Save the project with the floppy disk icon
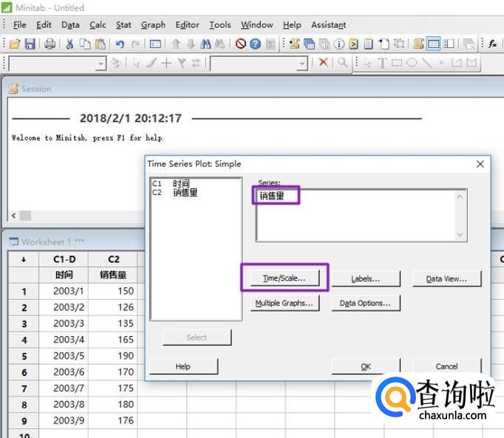This screenshot has height=438, width=504. click(30, 44)
